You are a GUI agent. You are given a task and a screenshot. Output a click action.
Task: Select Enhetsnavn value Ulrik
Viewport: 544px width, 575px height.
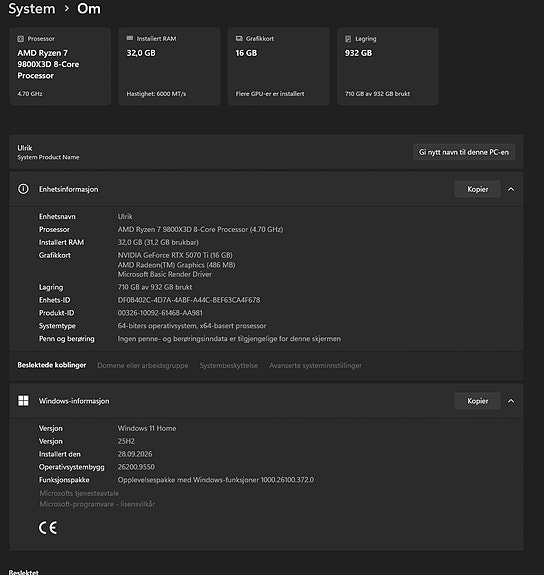click(125, 216)
